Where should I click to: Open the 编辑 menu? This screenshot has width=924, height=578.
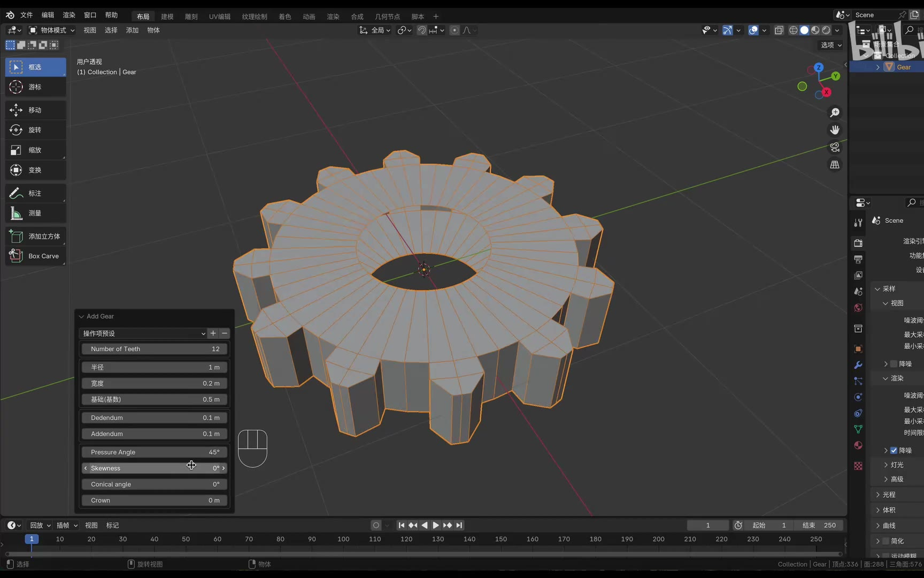click(x=48, y=15)
